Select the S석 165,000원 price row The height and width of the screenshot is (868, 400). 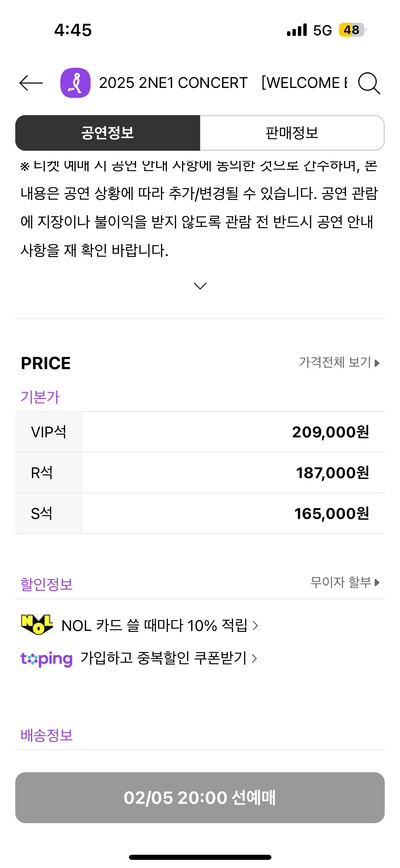pyautogui.click(x=200, y=513)
